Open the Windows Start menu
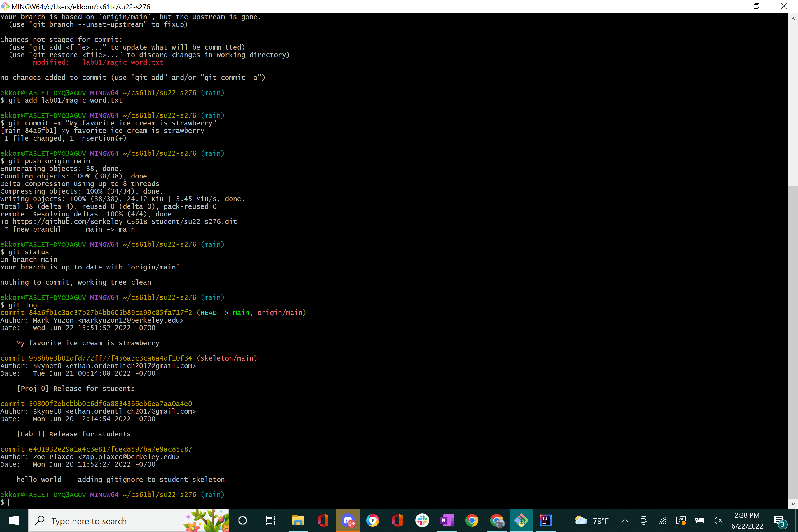Image resolution: width=798 pixels, height=532 pixels. [14, 520]
